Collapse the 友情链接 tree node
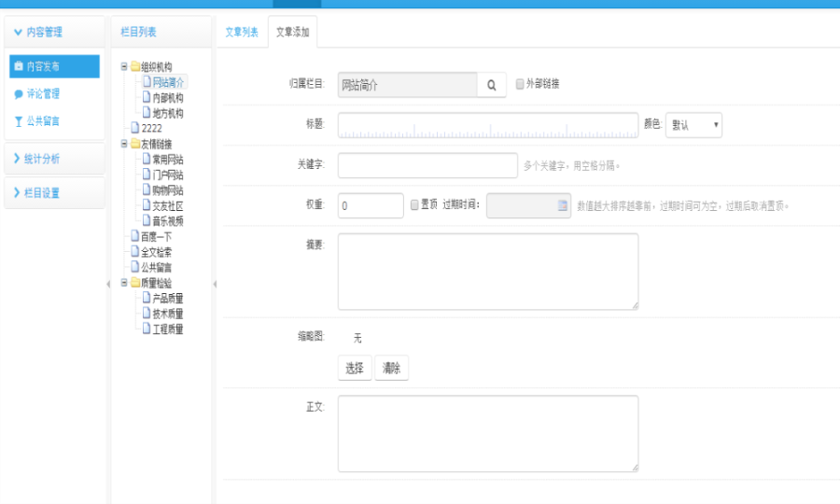The width and height of the screenshot is (840, 504). [x=124, y=144]
